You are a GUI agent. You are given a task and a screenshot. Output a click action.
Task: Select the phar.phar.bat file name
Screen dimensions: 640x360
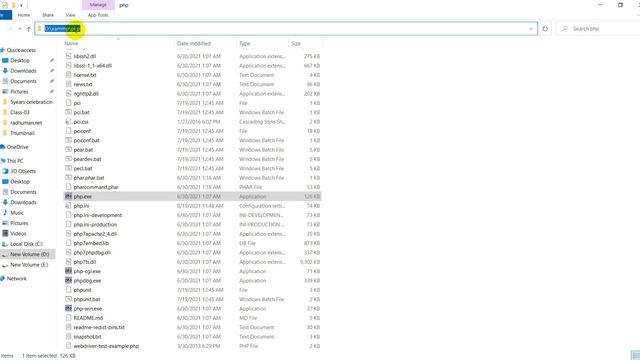pyautogui.click(x=89, y=178)
